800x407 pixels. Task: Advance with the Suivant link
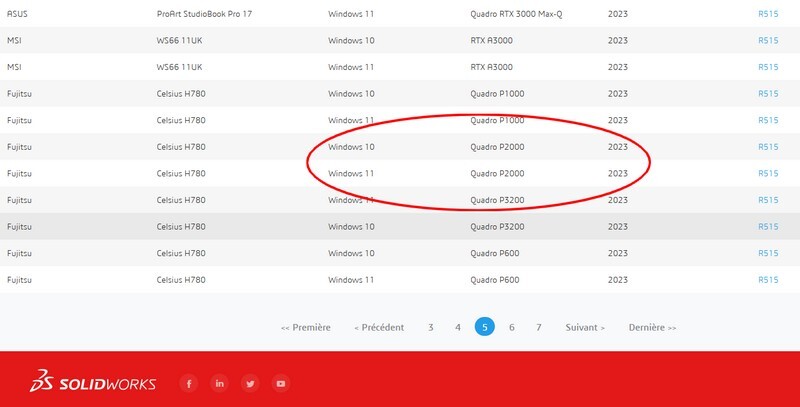(x=585, y=327)
